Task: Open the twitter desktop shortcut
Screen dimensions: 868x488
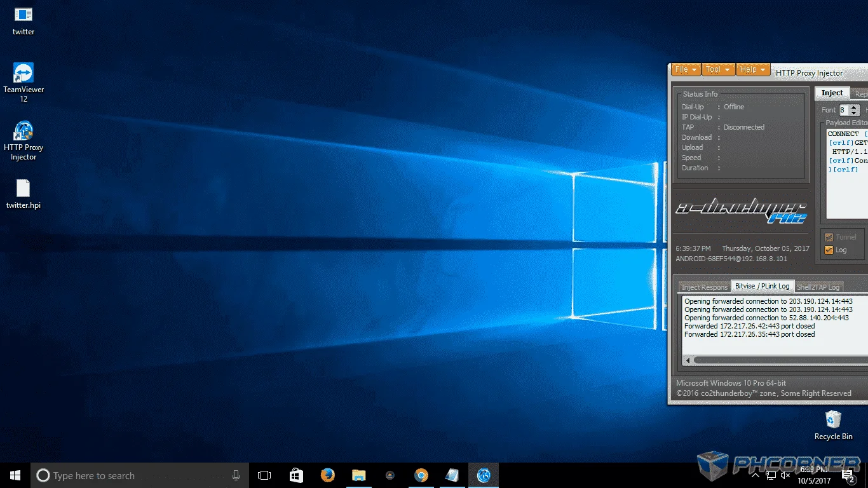Action: (x=24, y=21)
